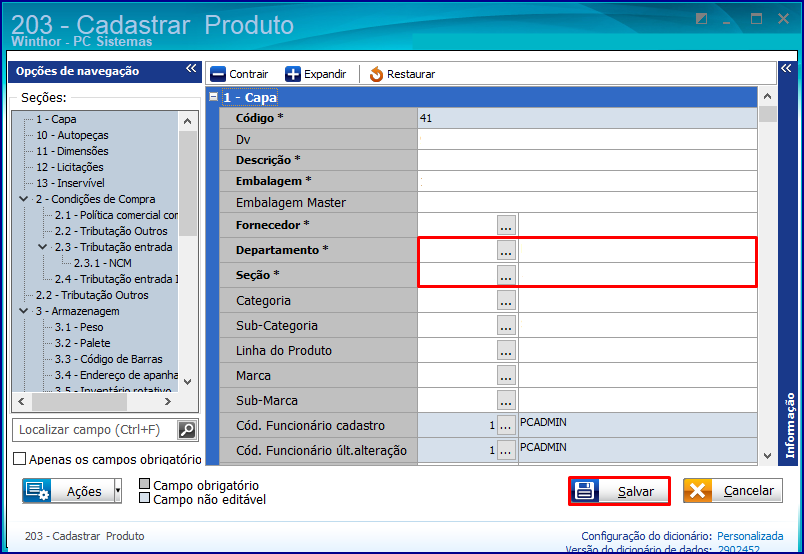
Task: Select 3.2 - Palete tree item
Action: coord(83,343)
